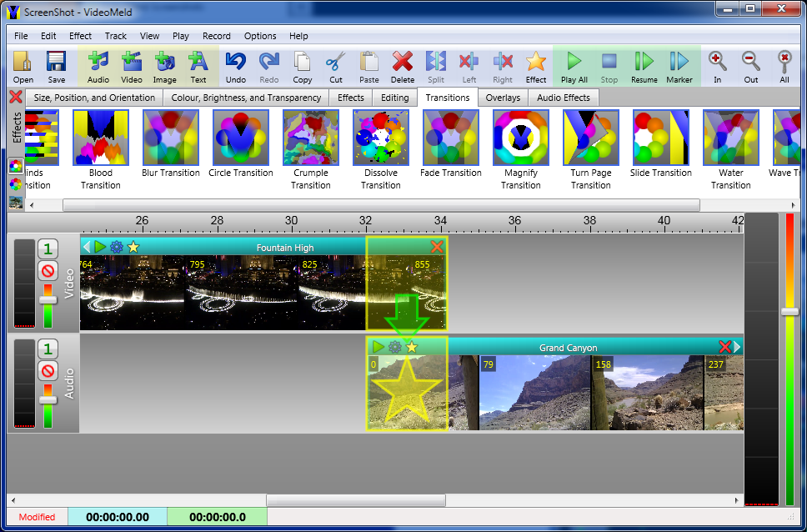Toggle the Video track number 1 button
Screen dimensions: 807x532
48,250
